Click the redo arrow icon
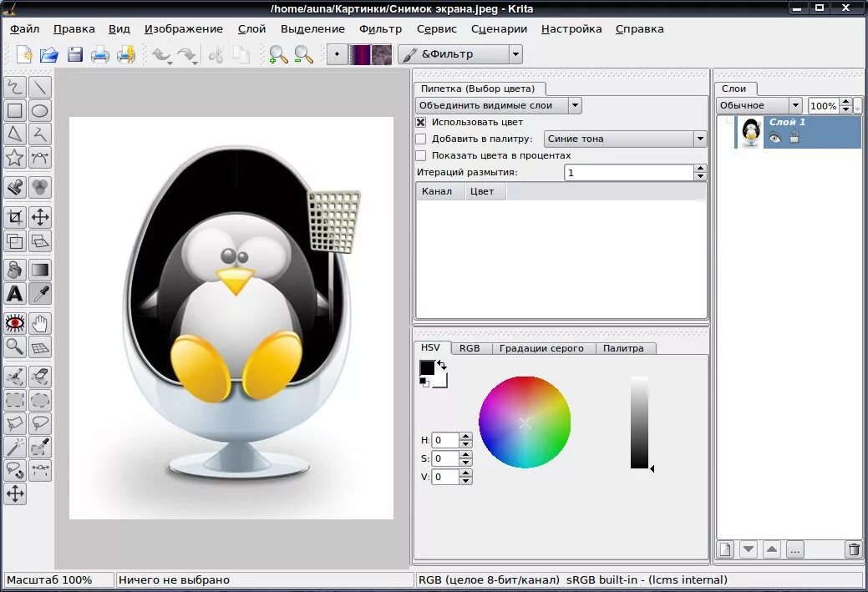This screenshot has width=868, height=592. [x=187, y=55]
